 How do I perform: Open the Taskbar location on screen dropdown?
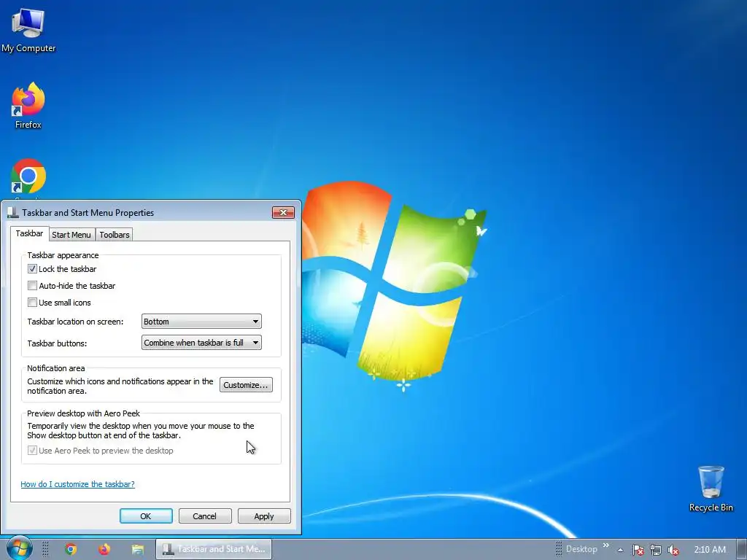tap(201, 322)
